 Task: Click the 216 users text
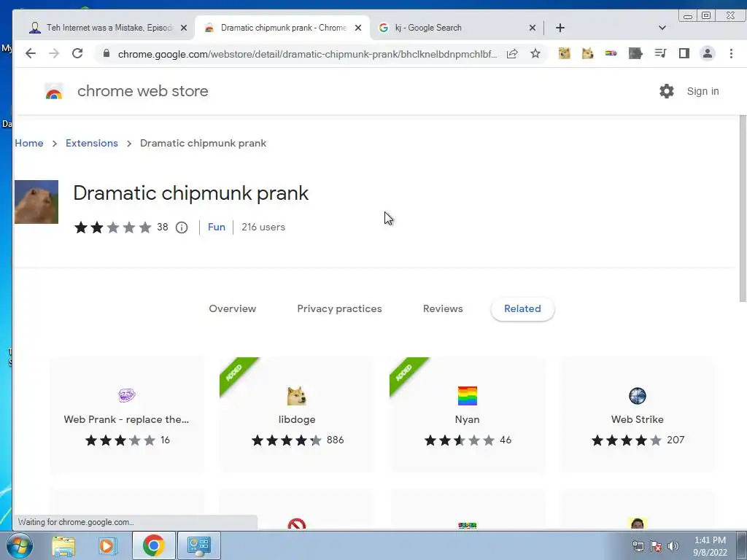coord(263,227)
